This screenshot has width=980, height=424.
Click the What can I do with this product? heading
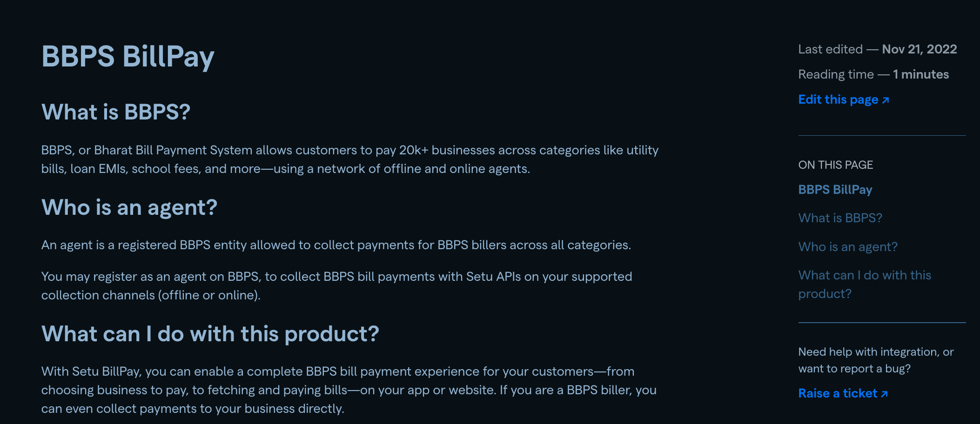pos(210,334)
